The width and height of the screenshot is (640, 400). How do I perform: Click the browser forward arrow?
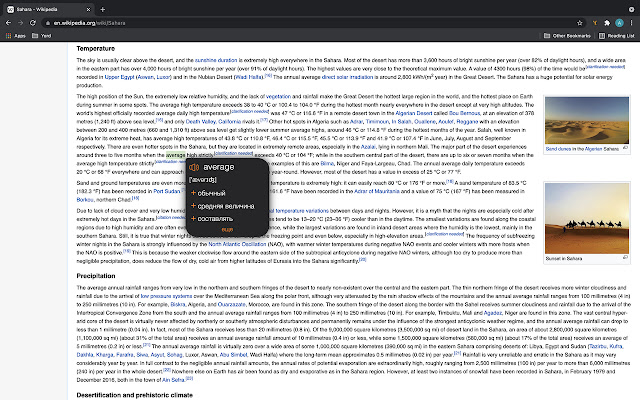pos(20,23)
